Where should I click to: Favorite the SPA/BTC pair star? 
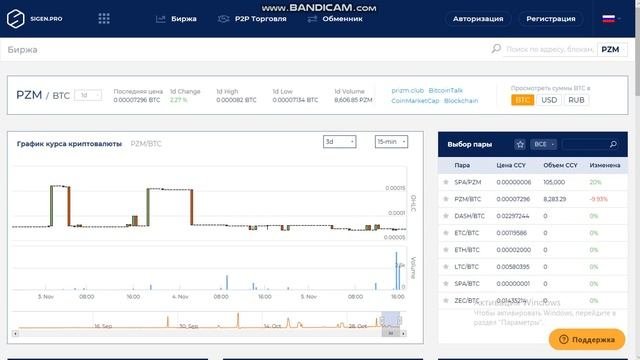click(446, 283)
